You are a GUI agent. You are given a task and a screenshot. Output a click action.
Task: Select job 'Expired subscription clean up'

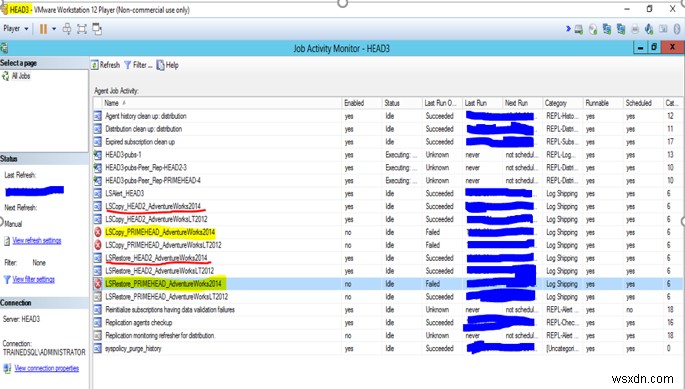pyautogui.click(x=140, y=142)
